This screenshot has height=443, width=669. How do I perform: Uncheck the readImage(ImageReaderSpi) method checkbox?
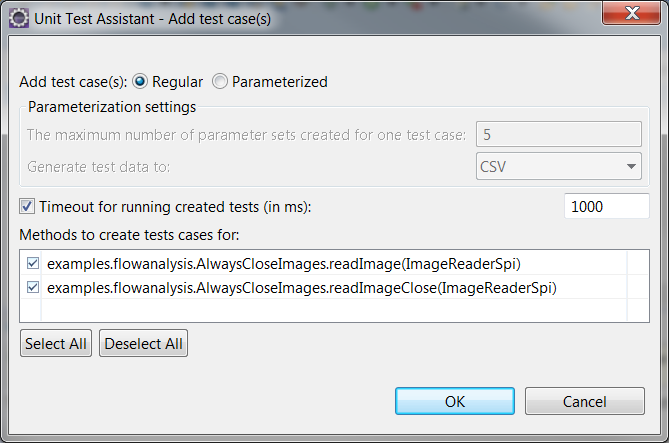pyautogui.click(x=33, y=263)
